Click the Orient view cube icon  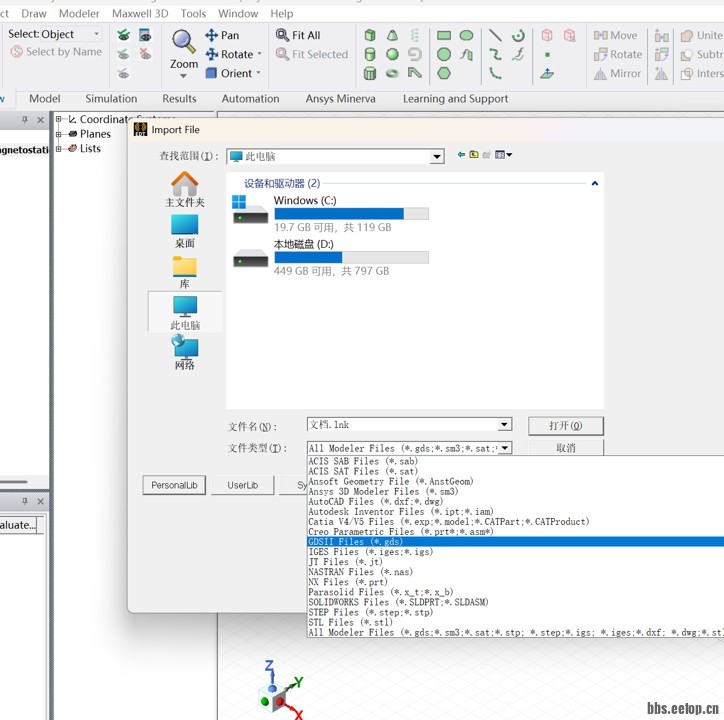pyautogui.click(x=211, y=73)
